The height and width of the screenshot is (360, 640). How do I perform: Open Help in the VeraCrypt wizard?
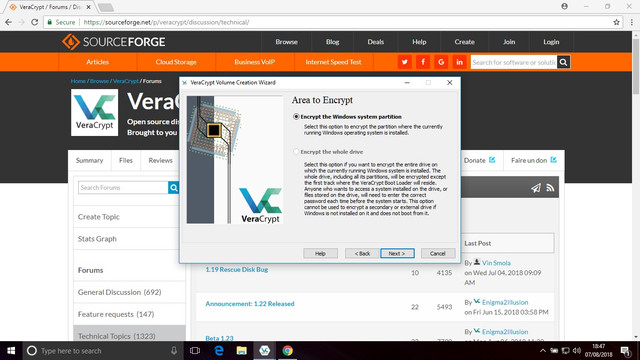[320, 253]
